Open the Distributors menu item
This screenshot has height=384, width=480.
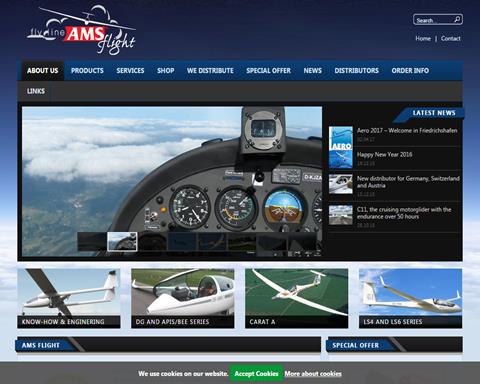(x=356, y=71)
